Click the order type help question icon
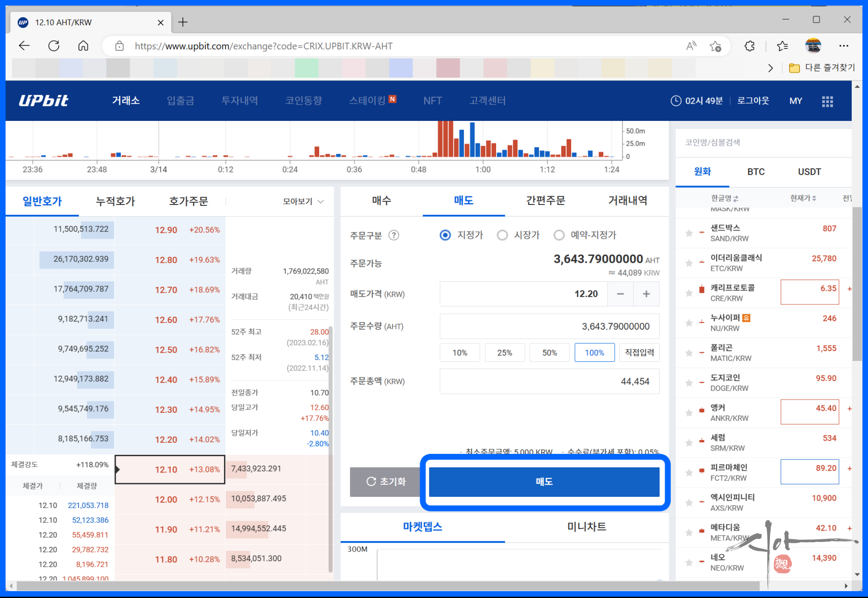 coord(393,235)
